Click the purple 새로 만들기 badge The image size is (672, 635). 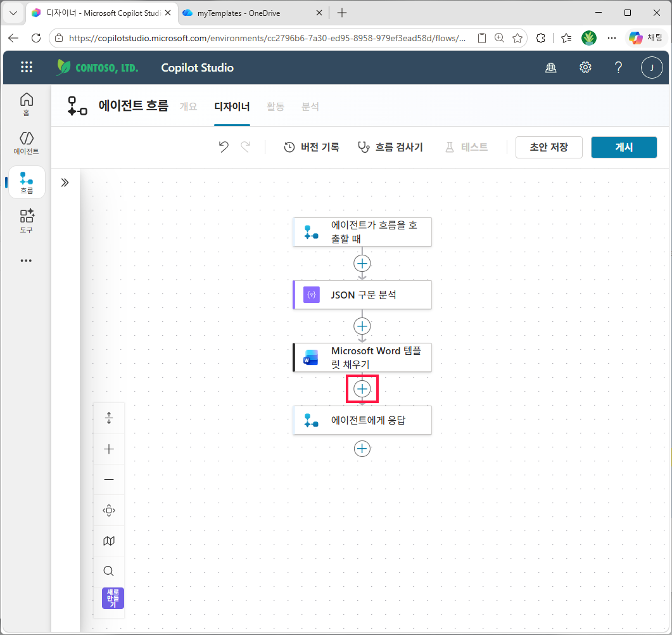113,598
